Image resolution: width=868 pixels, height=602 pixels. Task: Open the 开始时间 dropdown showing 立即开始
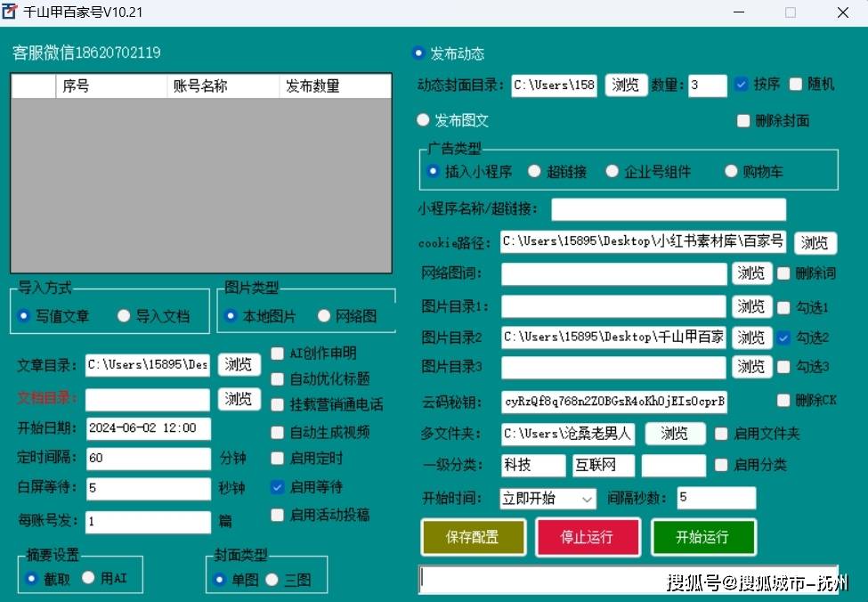(x=548, y=499)
